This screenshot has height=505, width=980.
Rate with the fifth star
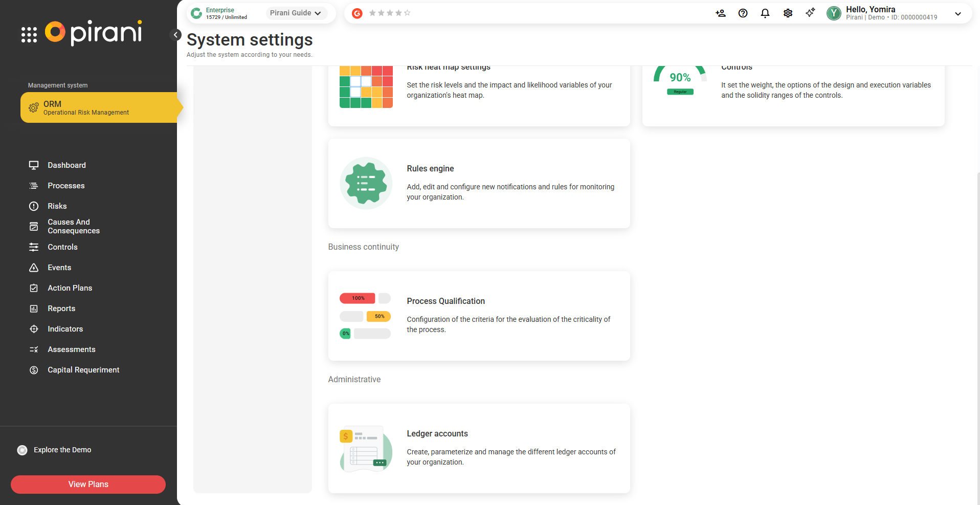coord(407,13)
